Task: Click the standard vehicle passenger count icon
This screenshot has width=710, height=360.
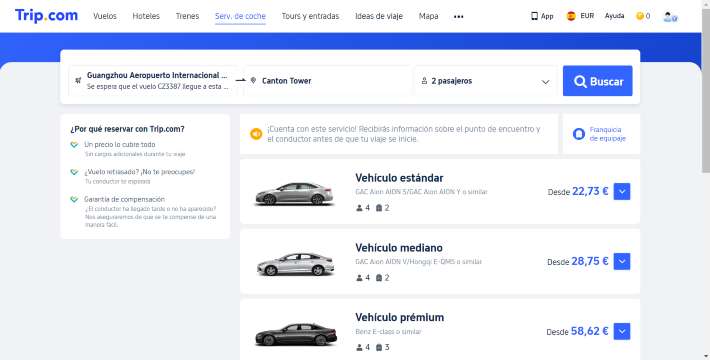Action: [360, 208]
